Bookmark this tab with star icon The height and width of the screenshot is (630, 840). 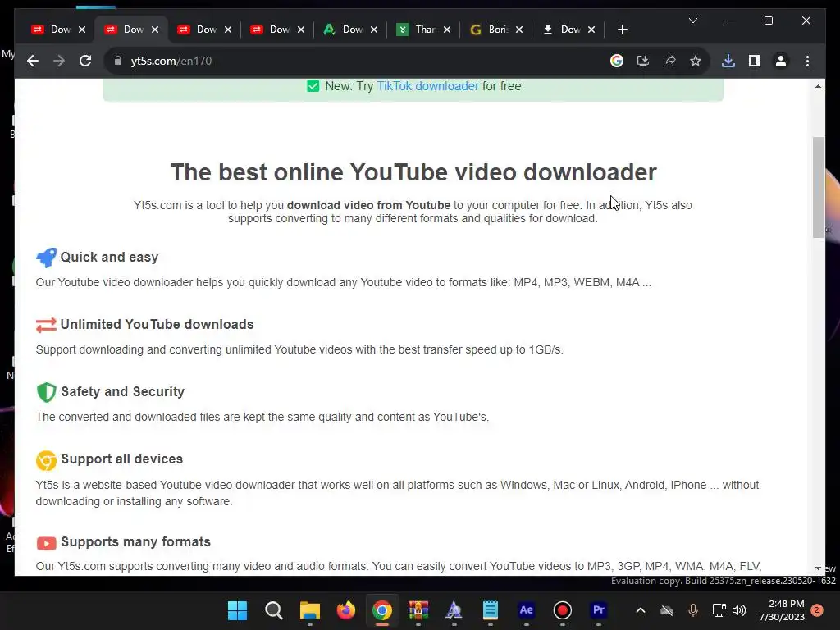pos(696,61)
